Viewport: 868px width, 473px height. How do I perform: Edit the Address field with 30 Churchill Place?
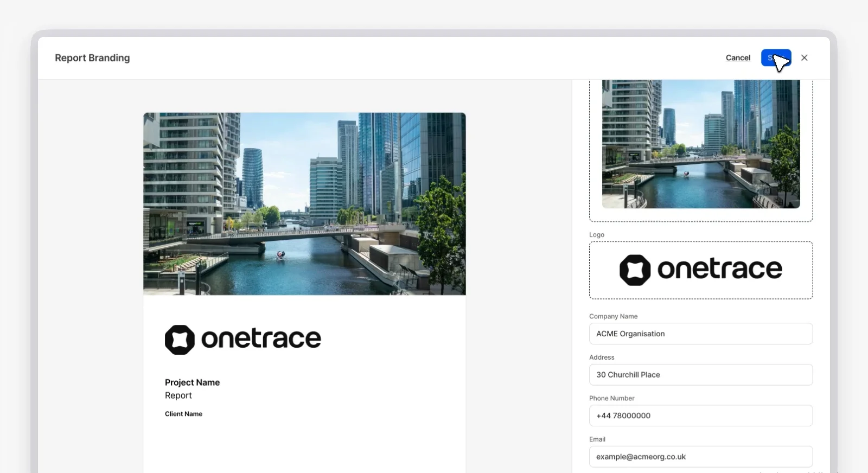pos(701,375)
